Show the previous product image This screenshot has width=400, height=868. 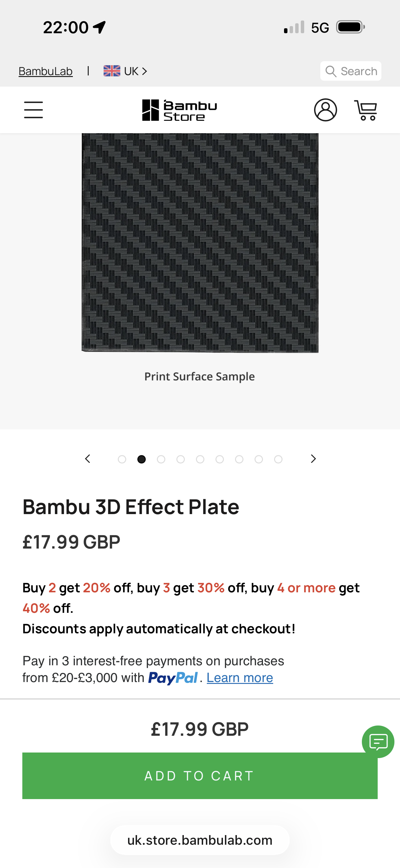click(x=88, y=459)
